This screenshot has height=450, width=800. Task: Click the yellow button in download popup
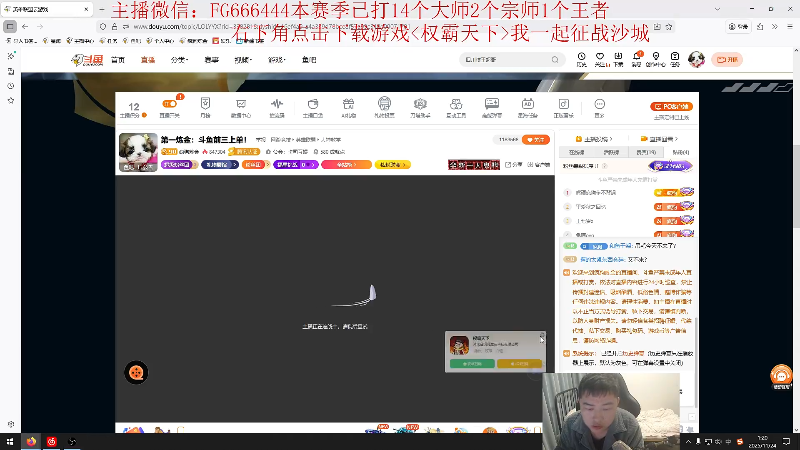point(519,364)
